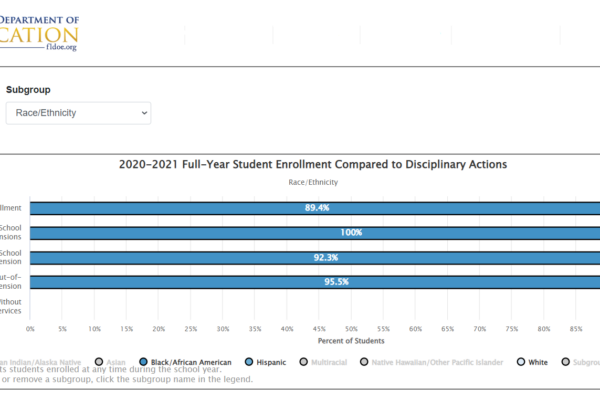Open the Race/Ethnicity subgroup dropdown
600x400 pixels.
[x=78, y=113]
